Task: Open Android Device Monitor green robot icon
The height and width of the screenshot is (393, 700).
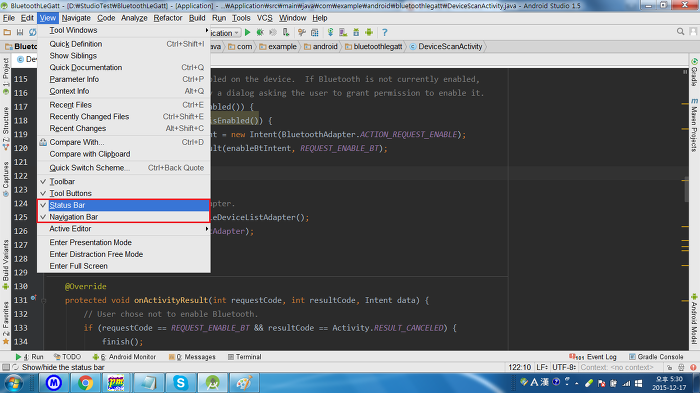Action: point(369,32)
